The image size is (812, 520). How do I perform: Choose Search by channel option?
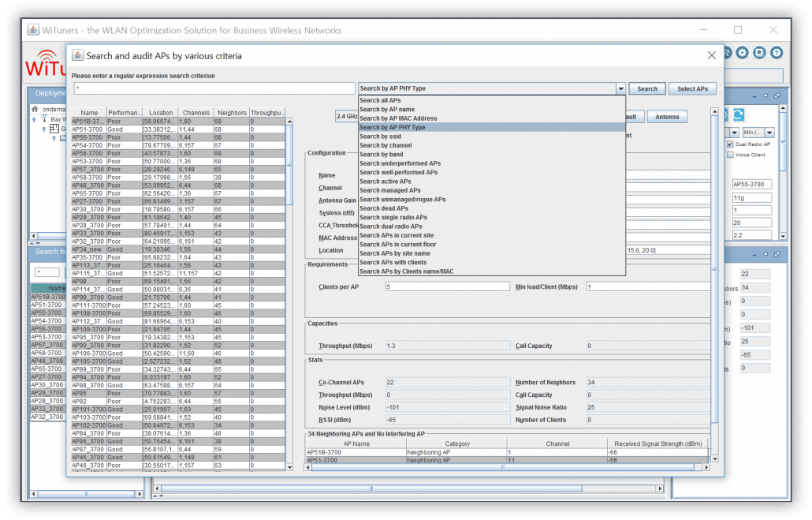point(491,145)
